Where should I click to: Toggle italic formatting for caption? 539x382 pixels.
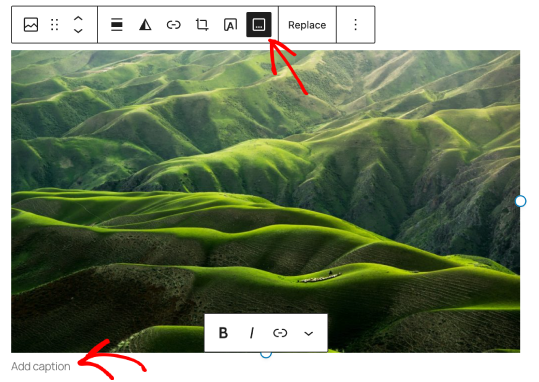point(252,333)
